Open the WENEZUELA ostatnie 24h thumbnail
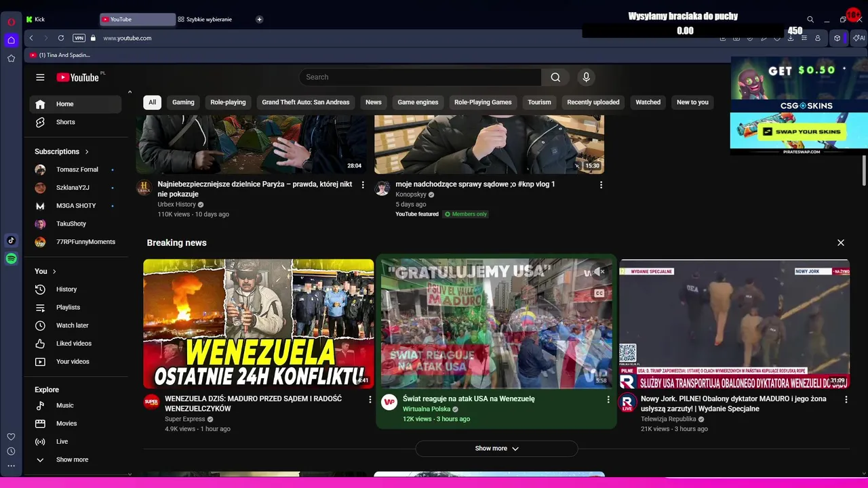The height and width of the screenshot is (488, 868). 258,323
